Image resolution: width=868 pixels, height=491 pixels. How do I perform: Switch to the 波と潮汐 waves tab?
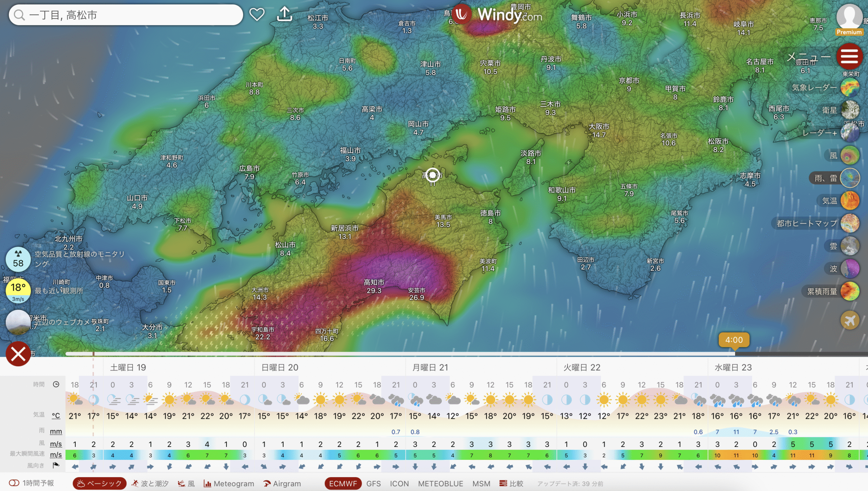[x=150, y=484]
